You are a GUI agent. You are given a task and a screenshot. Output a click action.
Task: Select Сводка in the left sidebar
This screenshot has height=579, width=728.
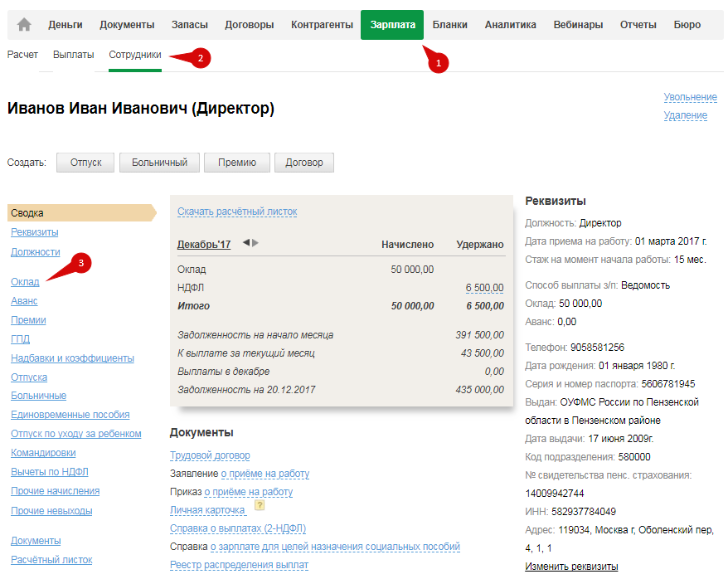(x=82, y=212)
